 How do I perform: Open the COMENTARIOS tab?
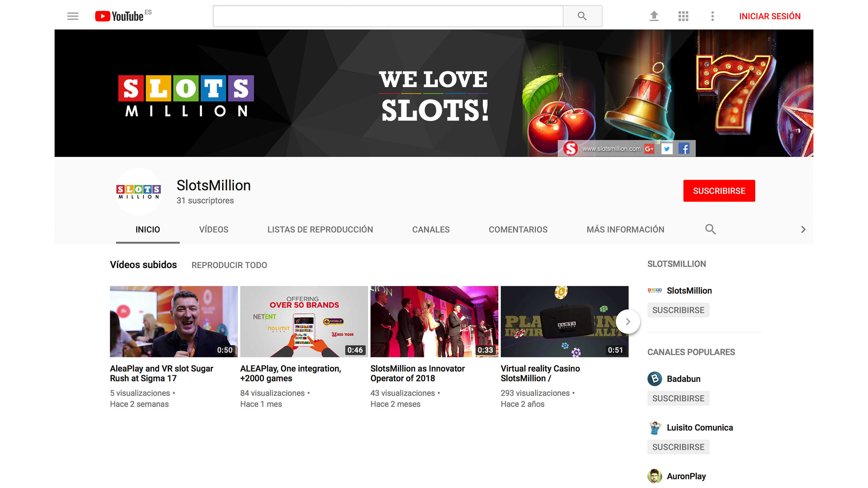point(518,229)
